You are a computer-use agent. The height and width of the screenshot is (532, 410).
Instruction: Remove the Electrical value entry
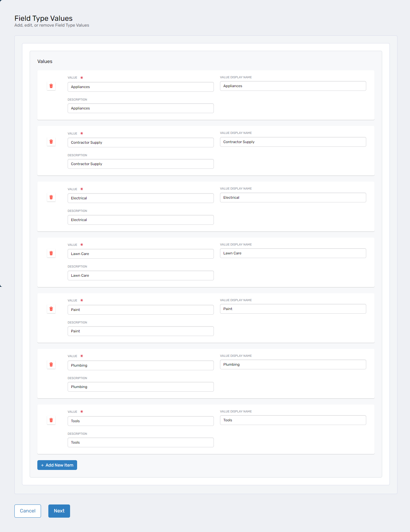coord(51,198)
